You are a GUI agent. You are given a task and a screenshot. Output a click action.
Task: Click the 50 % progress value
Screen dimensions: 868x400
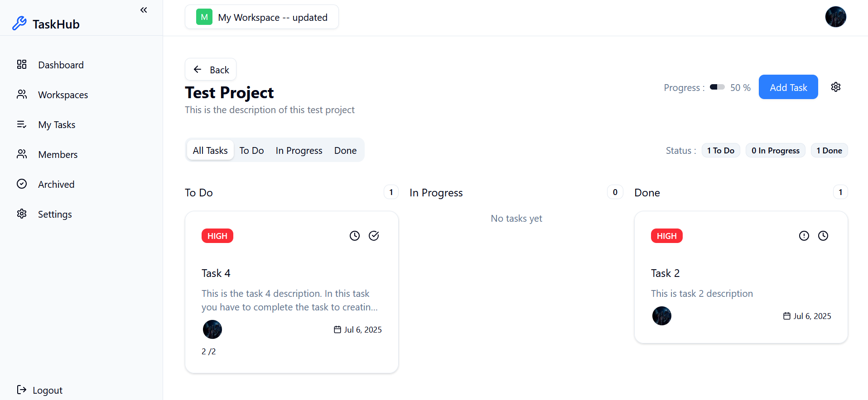(x=740, y=87)
